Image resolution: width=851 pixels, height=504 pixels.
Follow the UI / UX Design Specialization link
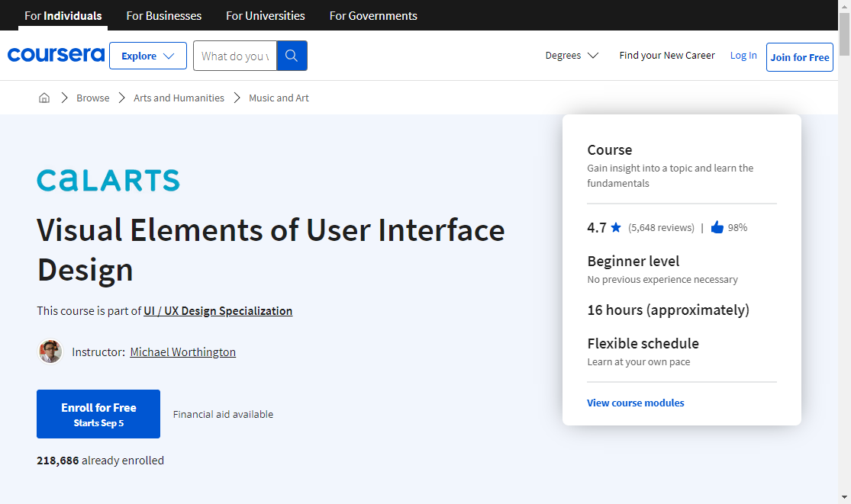click(x=218, y=310)
